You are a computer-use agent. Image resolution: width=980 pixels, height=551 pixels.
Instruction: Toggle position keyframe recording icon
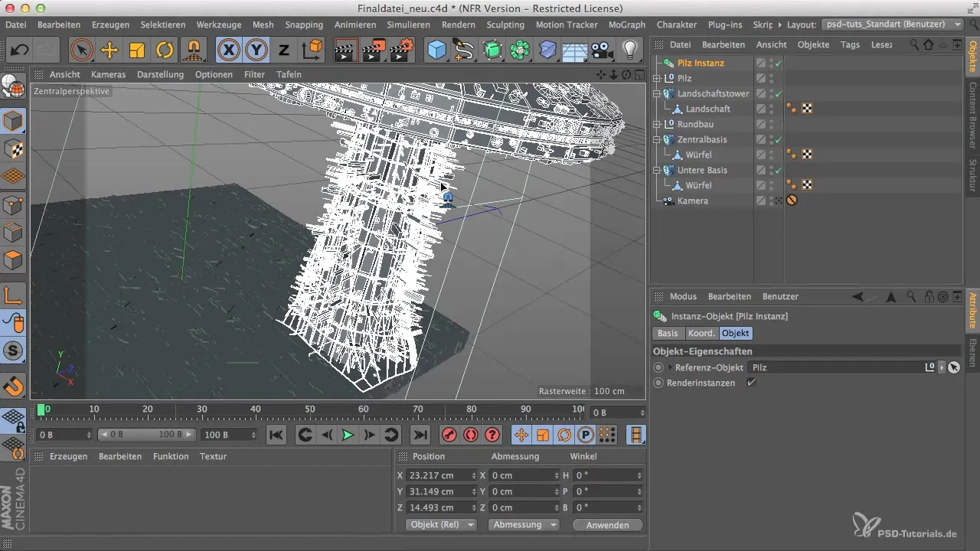(x=521, y=435)
